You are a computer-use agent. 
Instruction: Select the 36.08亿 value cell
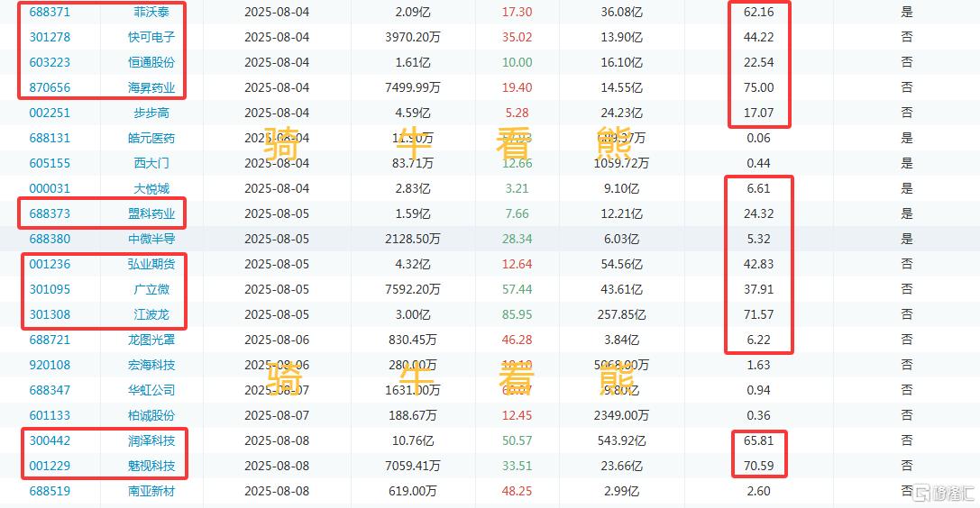(621, 12)
